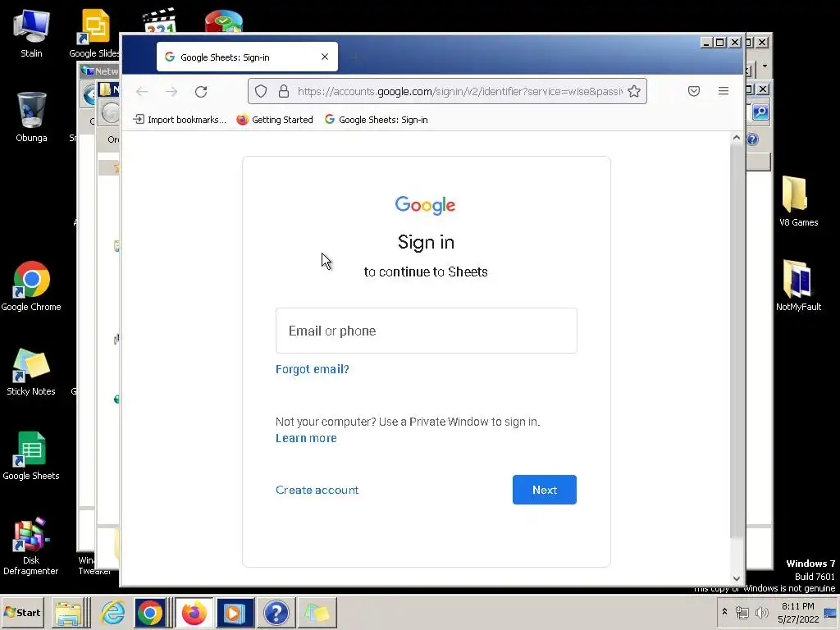Focus the Firefox address bar URL

[459, 92]
